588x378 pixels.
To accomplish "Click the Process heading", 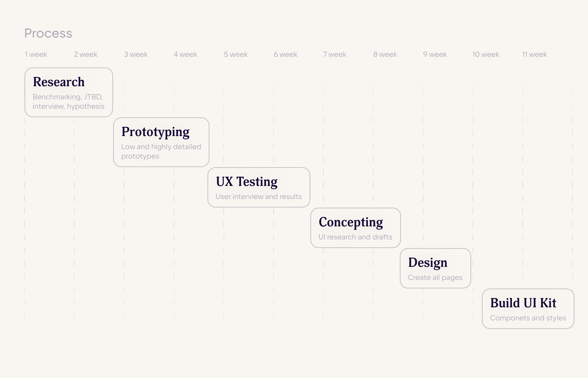I will click(48, 33).
